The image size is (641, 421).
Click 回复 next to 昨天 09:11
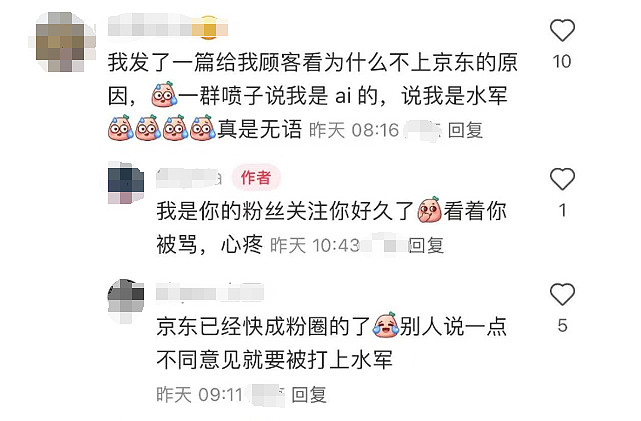309,395
